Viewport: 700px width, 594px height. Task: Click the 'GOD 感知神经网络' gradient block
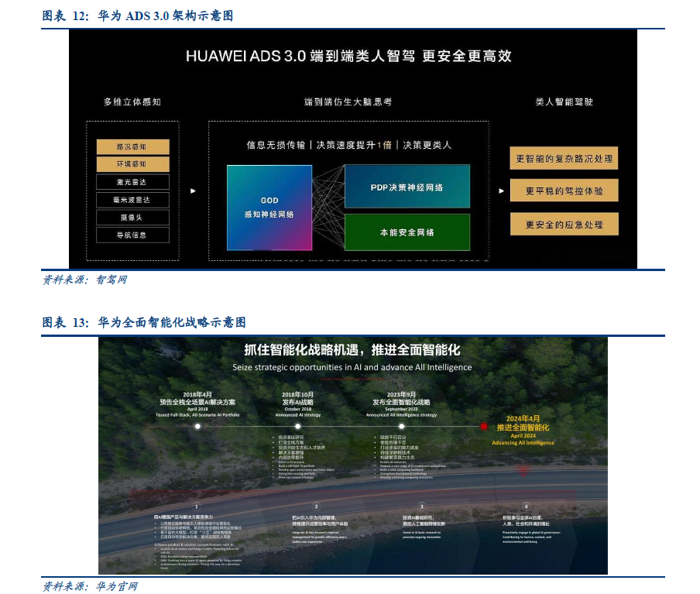click(269, 208)
